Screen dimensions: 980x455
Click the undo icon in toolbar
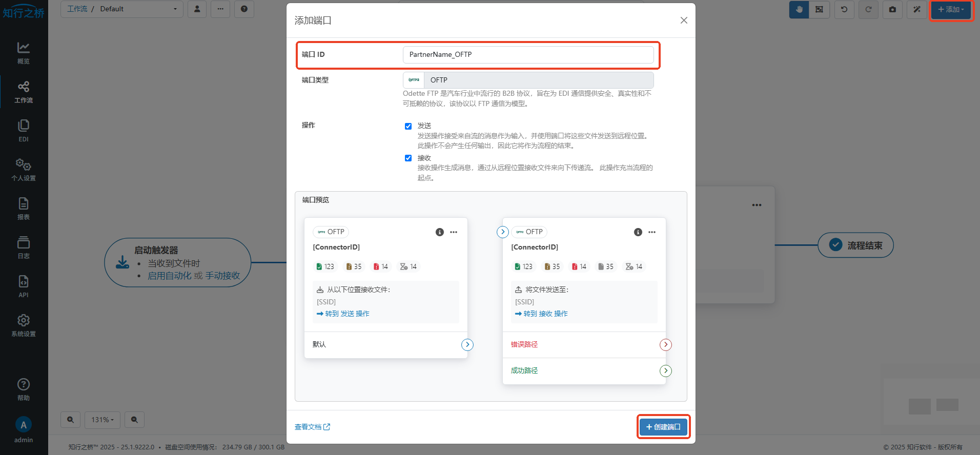(844, 10)
